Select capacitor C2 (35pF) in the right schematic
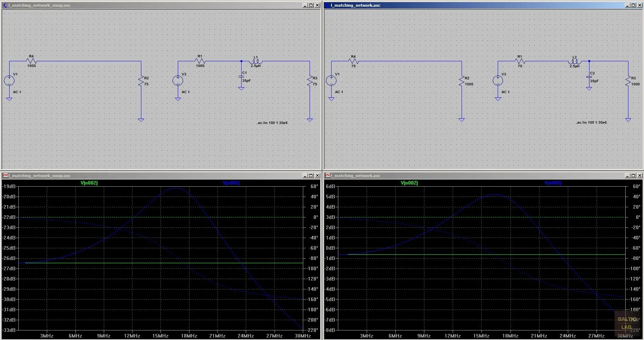Screen dimensions: 644x340 click(589, 76)
